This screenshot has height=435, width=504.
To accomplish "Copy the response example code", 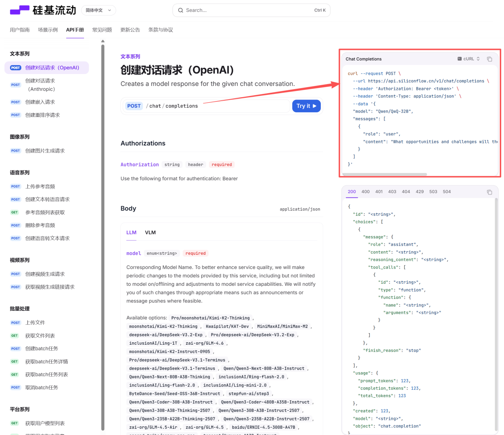I will tap(490, 192).
